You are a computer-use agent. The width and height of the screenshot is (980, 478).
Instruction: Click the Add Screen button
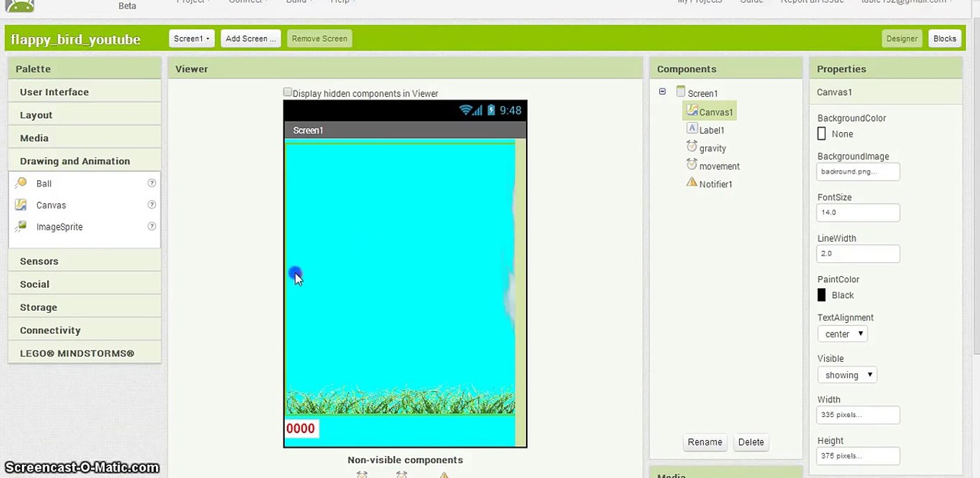tap(250, 39)
